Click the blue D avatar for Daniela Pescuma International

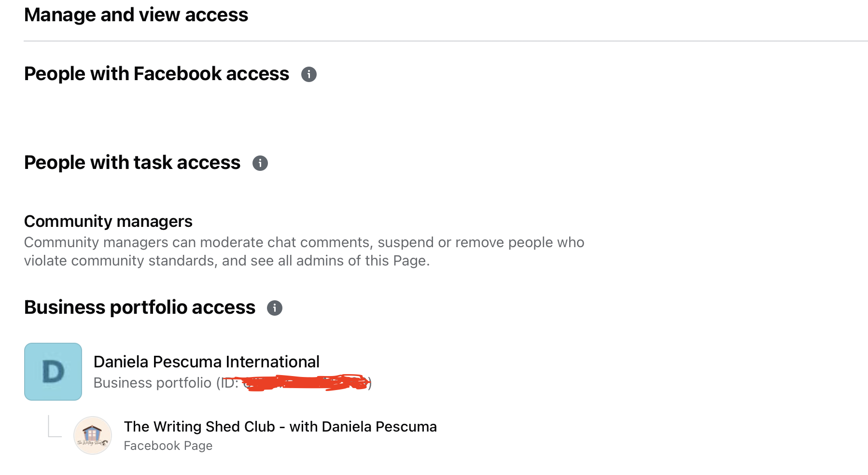tap(53, 372)
